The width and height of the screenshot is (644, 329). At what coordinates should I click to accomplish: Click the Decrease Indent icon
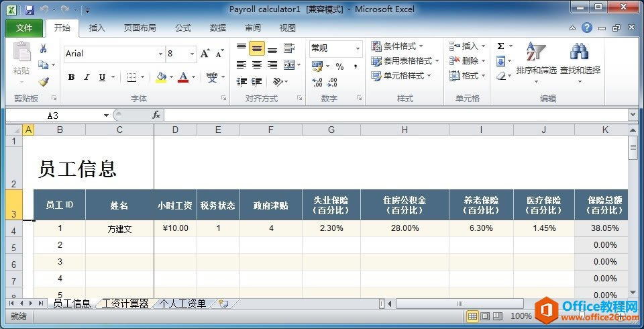pos(241,81)
